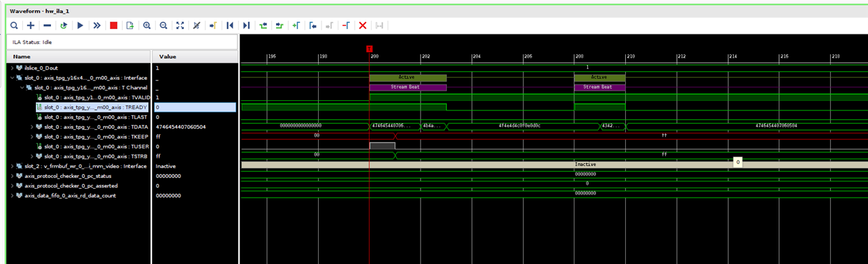Expand axis_protocol_checker_0_pc_asserted signal

[12, 185]
